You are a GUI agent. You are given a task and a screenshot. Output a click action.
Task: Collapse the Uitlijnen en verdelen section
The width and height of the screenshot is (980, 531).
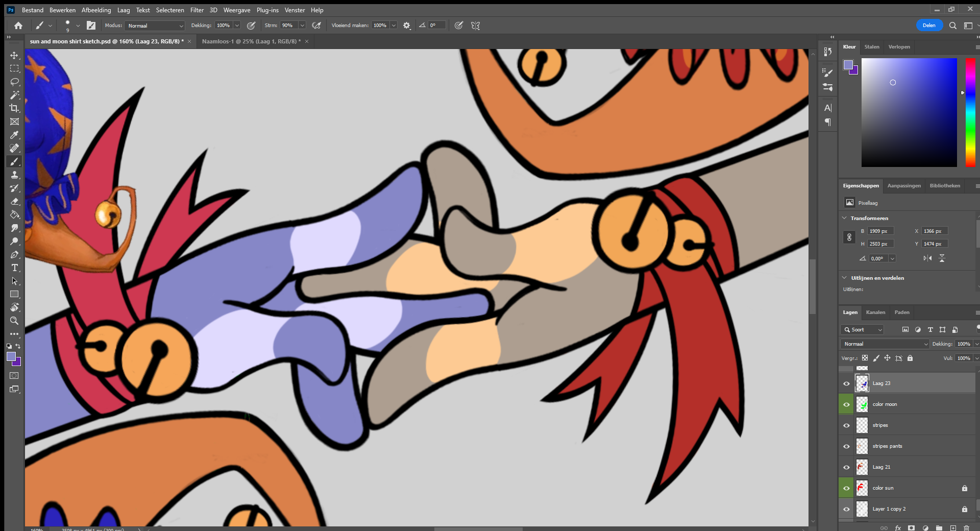844,278
